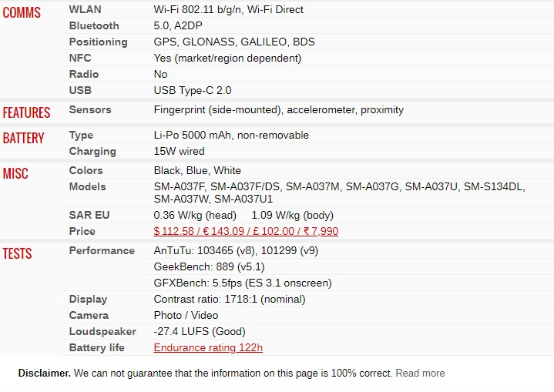Select the COMMS section heading

(22, 13)
